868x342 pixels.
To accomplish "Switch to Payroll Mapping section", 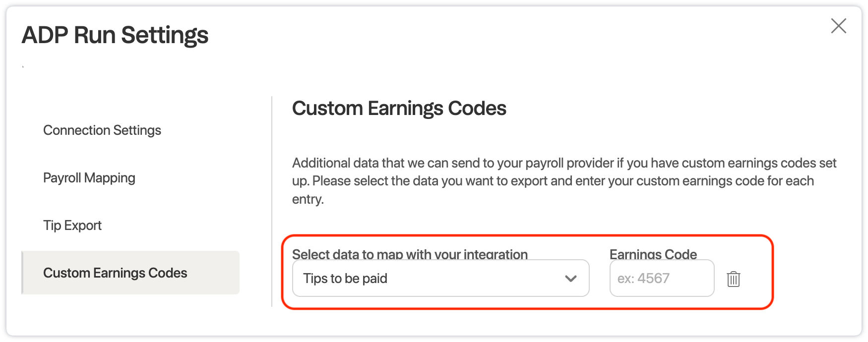I will 89,178.
